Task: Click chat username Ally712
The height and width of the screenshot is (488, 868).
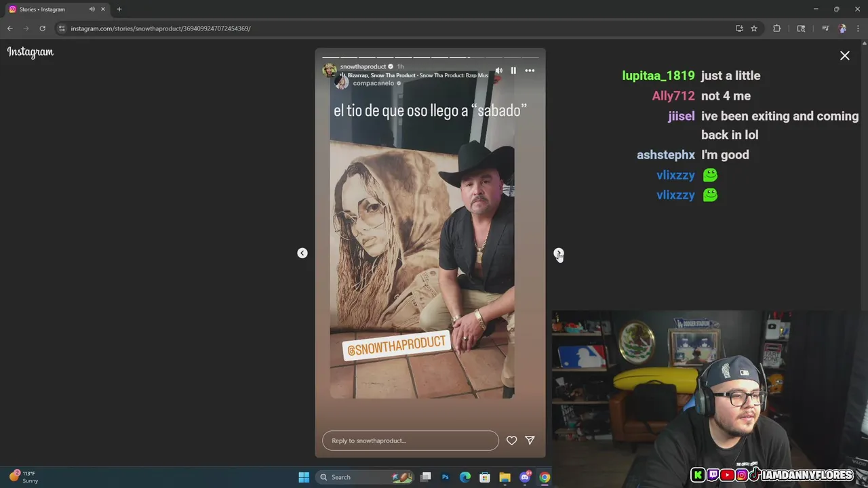Action: [673, 96]
